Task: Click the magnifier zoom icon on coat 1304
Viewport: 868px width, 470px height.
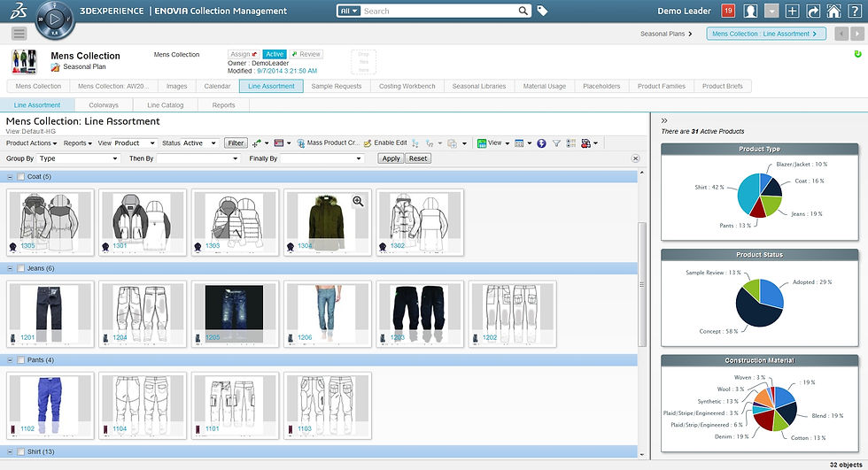Action: (x=358, y=201)
